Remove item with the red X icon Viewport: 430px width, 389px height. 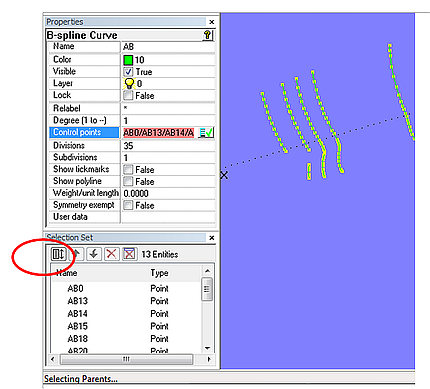pos(112,254)
